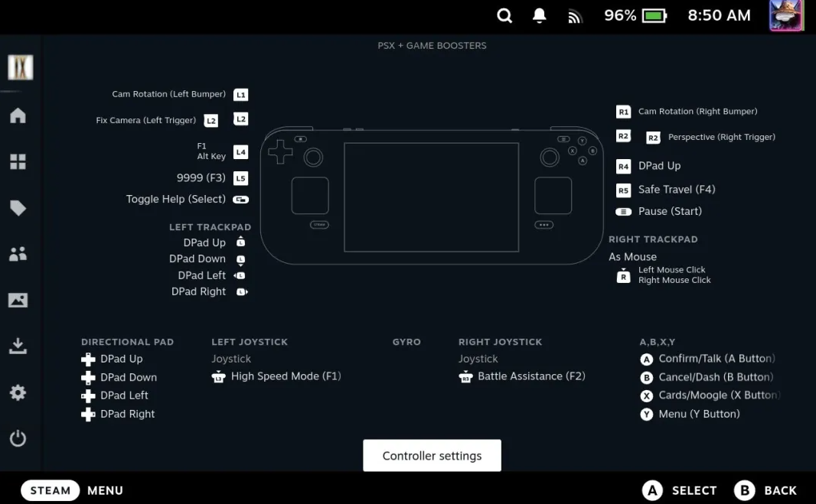816x504 pixels.
Task: Open Power icon in sidebar
Action: click(x=18, y=438)
